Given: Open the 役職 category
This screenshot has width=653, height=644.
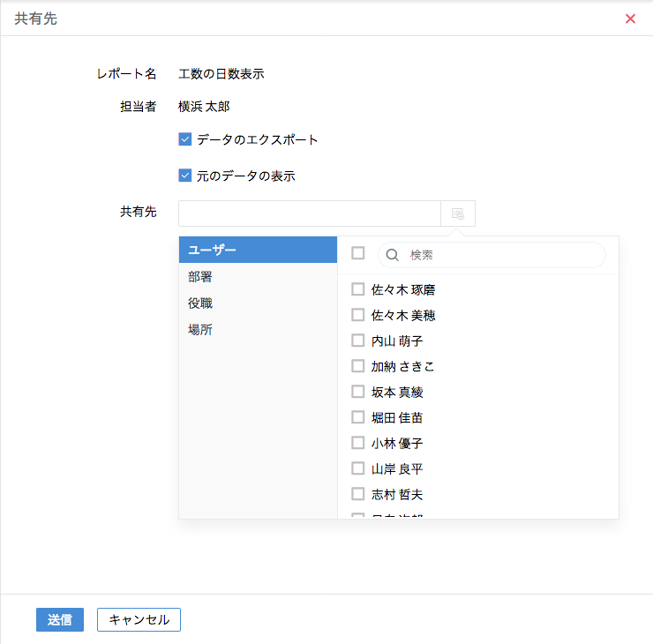Looking at the screenshot, I should tap(258, 303).
